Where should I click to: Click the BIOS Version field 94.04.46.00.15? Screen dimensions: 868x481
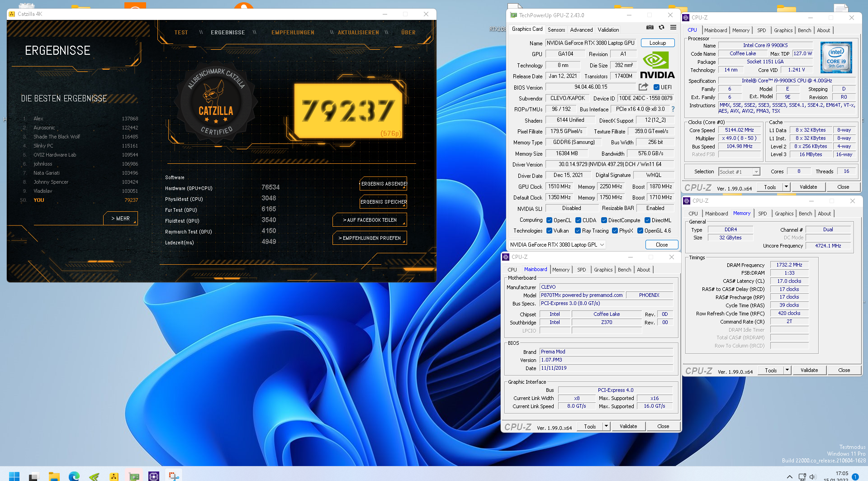591,87
